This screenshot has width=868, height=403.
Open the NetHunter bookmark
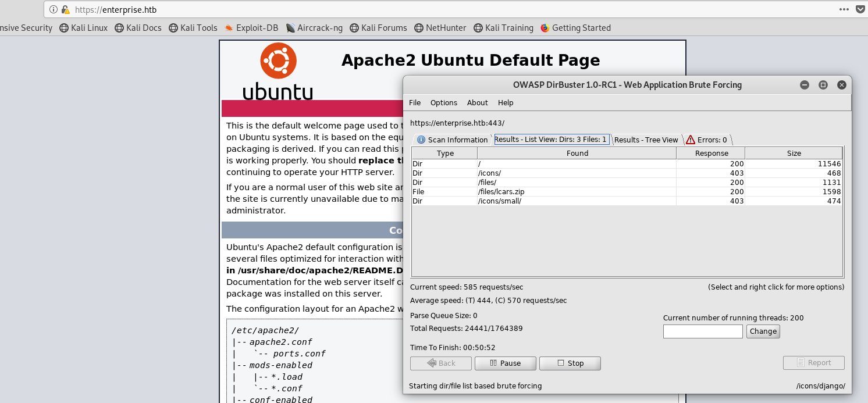441,28
